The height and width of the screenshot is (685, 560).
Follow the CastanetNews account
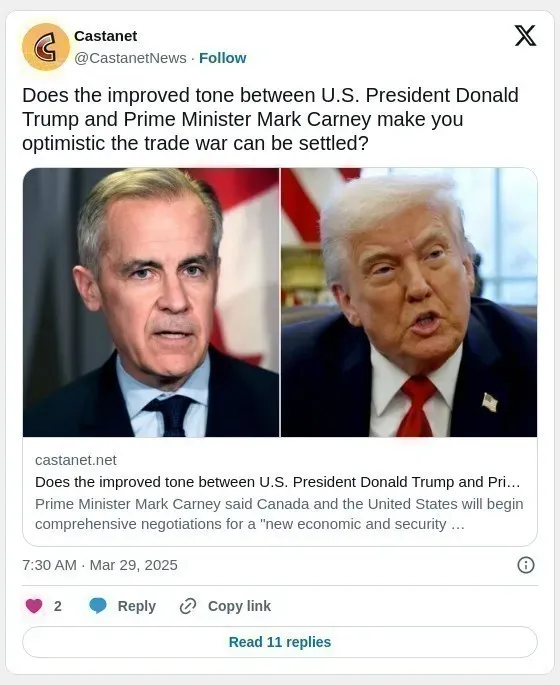click(x=222, y=58)
